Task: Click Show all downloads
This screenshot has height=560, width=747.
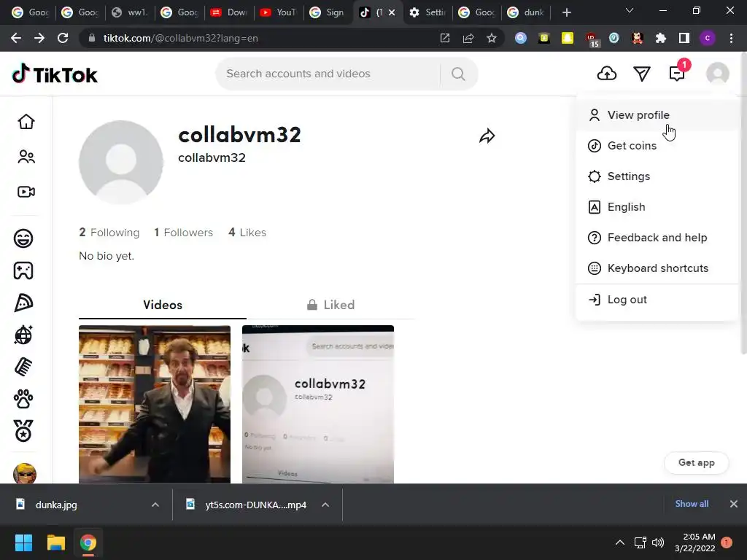Action: [x=692, y=504]
